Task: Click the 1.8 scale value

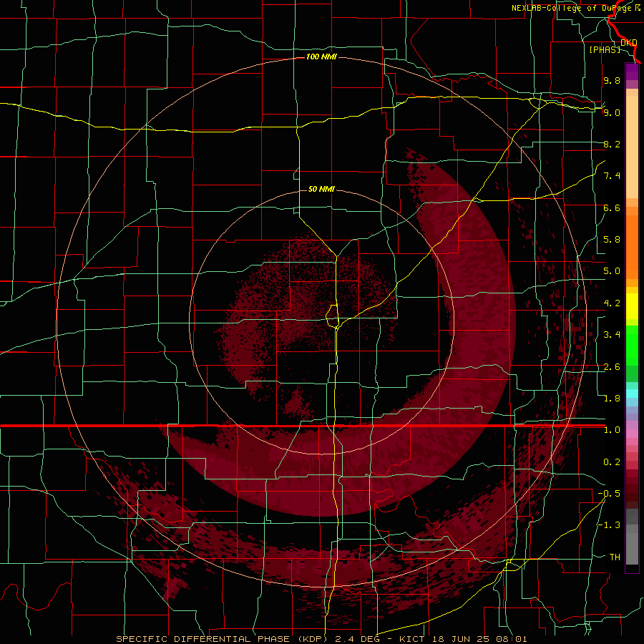Action: pos(612,399)
